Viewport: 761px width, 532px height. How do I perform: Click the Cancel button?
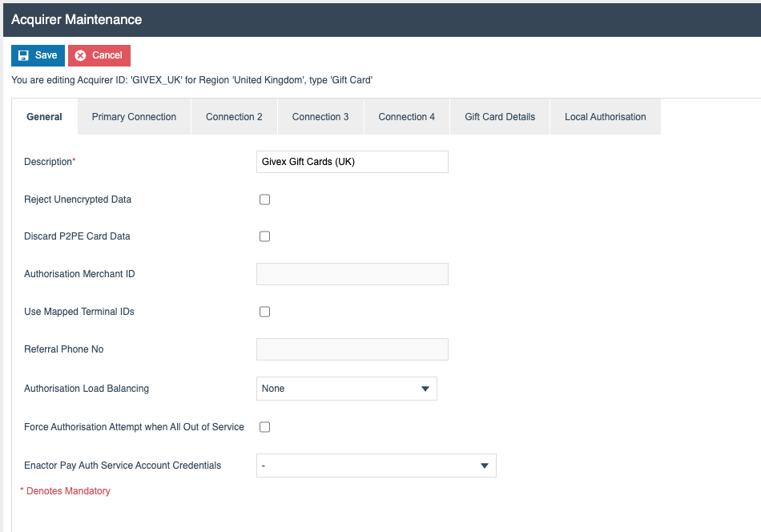[99, 55]
